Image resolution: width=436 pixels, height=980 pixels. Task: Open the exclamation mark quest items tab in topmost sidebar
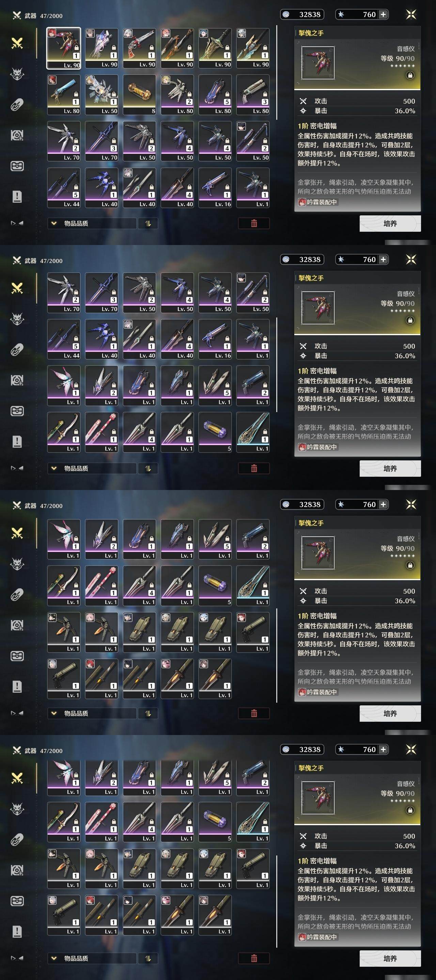tap(17, 197)
